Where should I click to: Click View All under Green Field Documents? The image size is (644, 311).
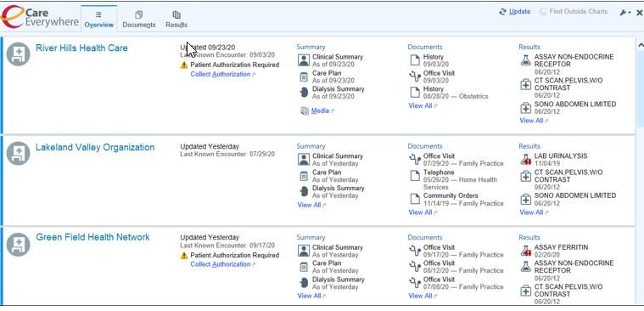click(x=423, y=296)
